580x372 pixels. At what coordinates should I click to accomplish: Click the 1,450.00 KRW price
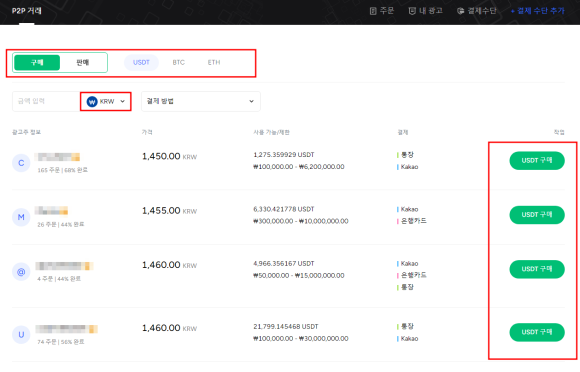pyautogui.click(x=169, y=156)
